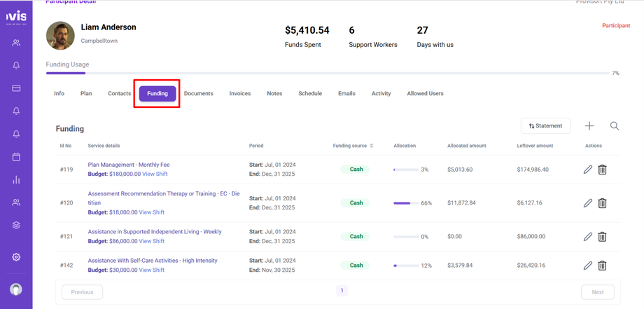Viewport: 644px width, 309px height.
Task: Edit funding #142 with the pencil icon
Action: 587,266
